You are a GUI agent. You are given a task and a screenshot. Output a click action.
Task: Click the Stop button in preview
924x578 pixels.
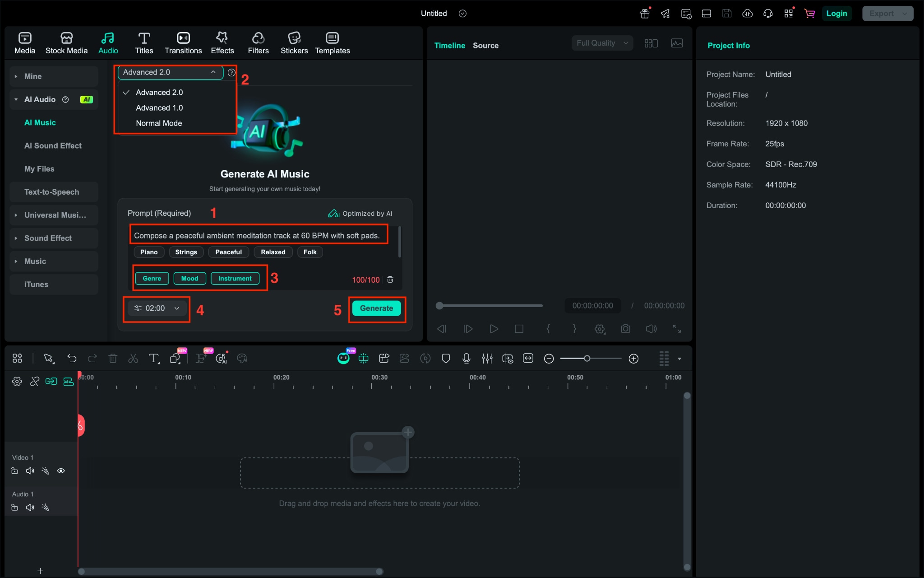519,329
